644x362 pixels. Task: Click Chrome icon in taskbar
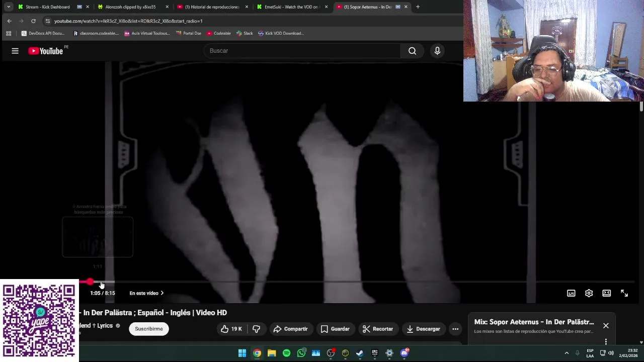[257, 353]
